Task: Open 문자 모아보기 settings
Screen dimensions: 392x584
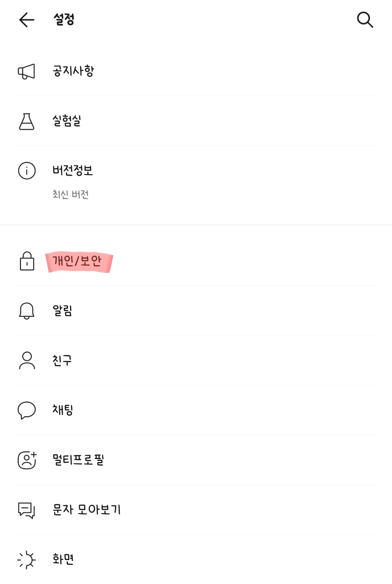Action: [86, 510]
